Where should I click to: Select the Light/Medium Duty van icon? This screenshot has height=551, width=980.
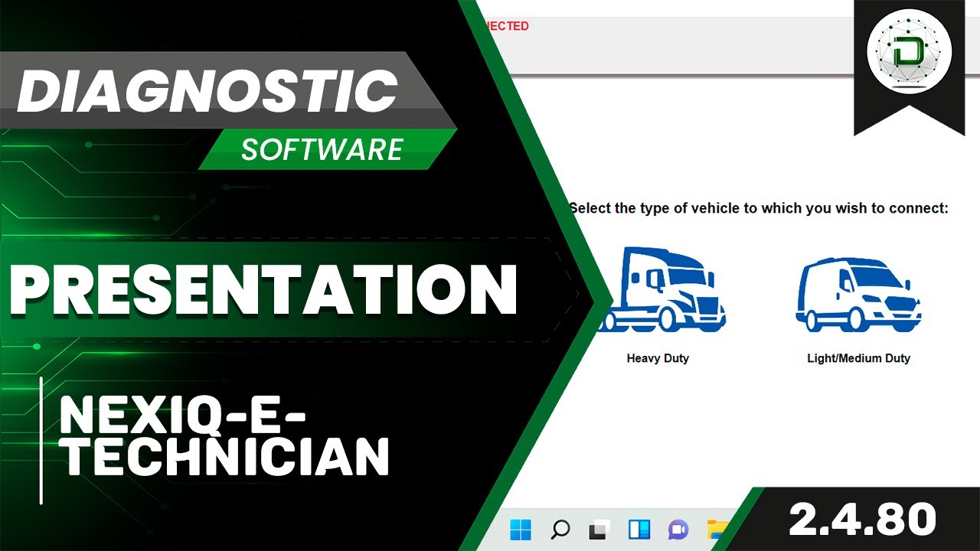click(858, 295)
